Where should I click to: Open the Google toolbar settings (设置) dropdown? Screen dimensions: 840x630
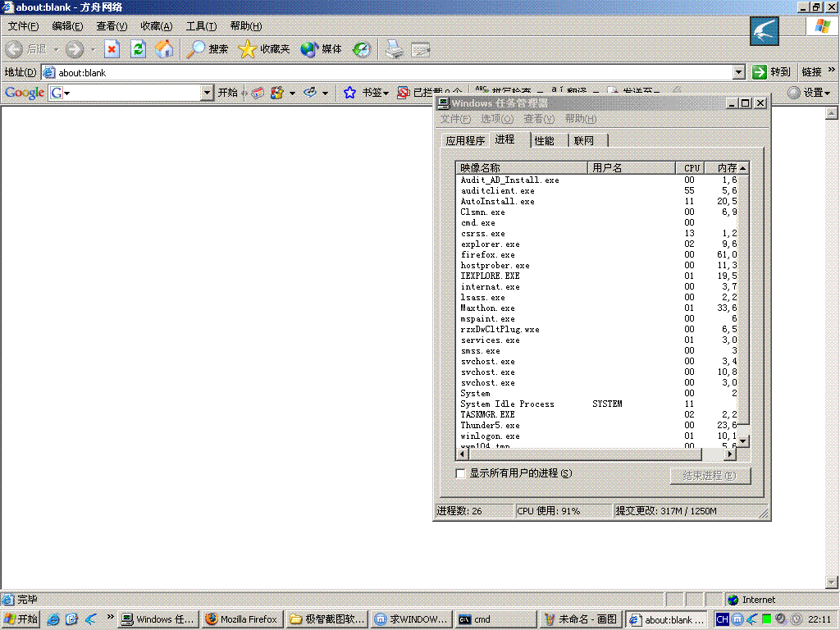click(x=809, y=93)
